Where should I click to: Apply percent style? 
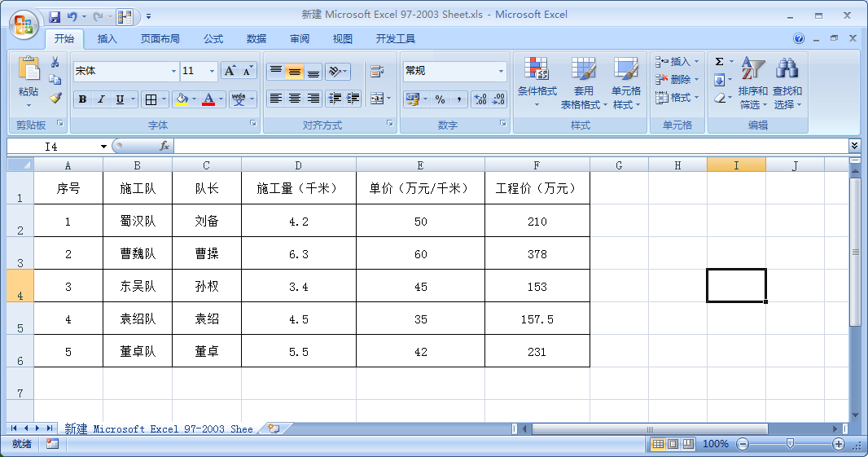click(x=440, y=99)
